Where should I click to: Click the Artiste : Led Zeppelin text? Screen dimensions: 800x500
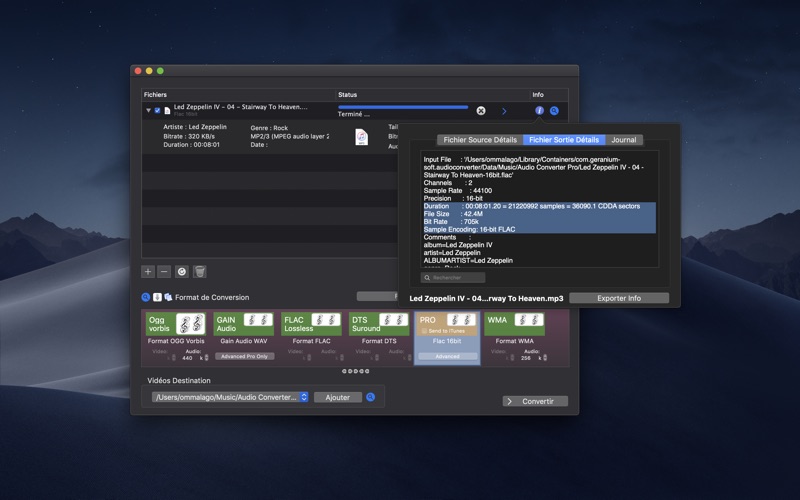[x=195, y=127]
